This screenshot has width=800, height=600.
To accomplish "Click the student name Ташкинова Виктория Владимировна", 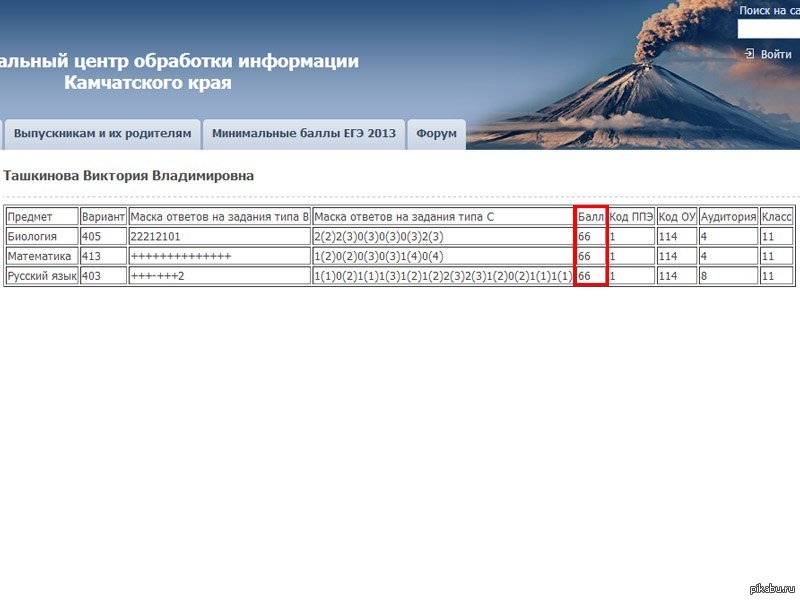I will 129,176.
